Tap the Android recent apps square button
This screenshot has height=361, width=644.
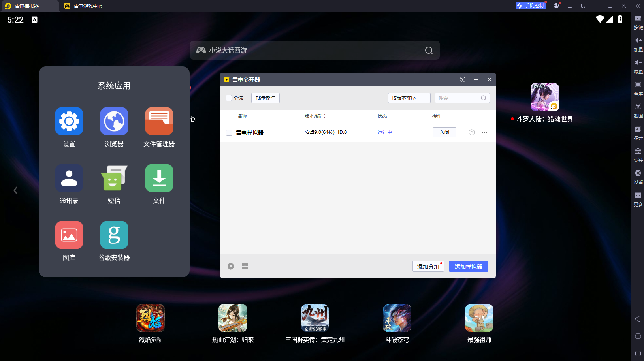pyautogui.click(x=638, y=353)
